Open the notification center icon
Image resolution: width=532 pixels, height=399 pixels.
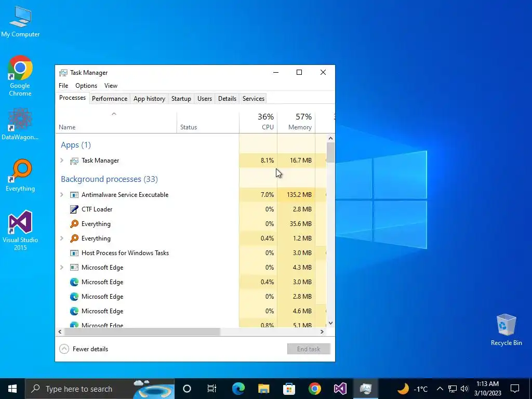coord(515,389)
